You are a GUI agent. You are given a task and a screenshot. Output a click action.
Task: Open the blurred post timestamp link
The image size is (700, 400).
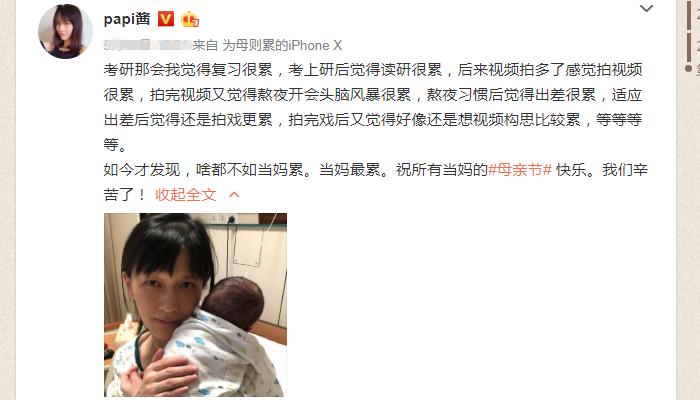(x=147, y=45)
